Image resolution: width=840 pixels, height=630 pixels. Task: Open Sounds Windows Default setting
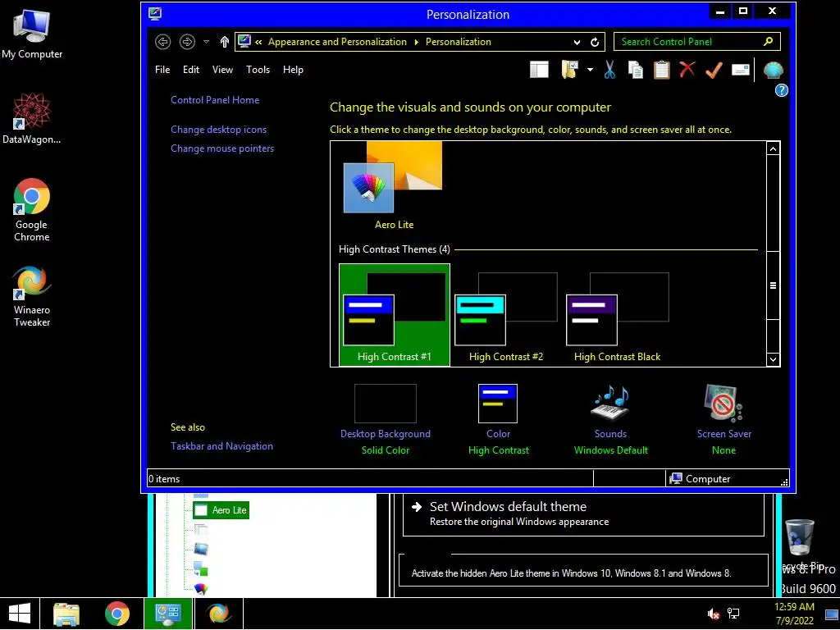tap(610, 419)
